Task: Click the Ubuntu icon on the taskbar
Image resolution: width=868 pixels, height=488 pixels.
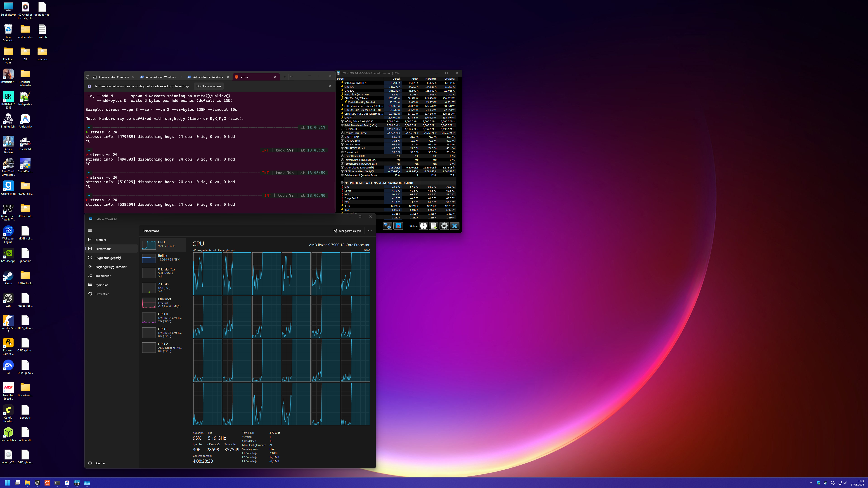Action: (47, 483)
